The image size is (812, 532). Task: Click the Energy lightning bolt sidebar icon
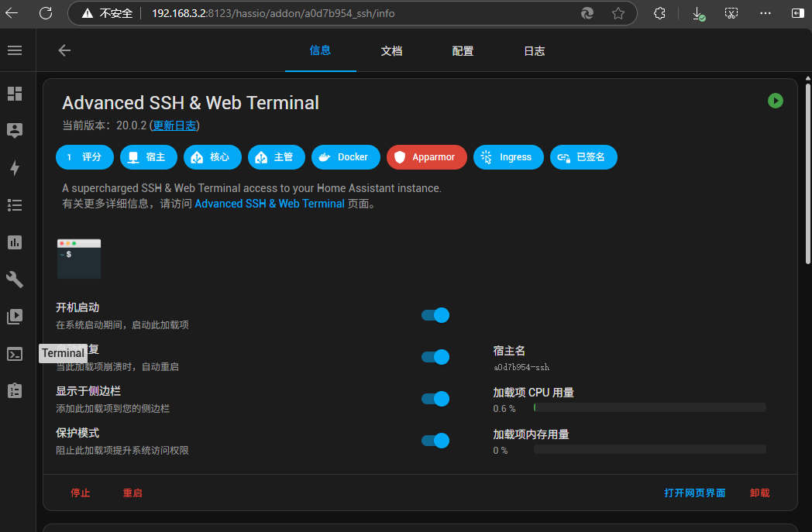point(15,168)
